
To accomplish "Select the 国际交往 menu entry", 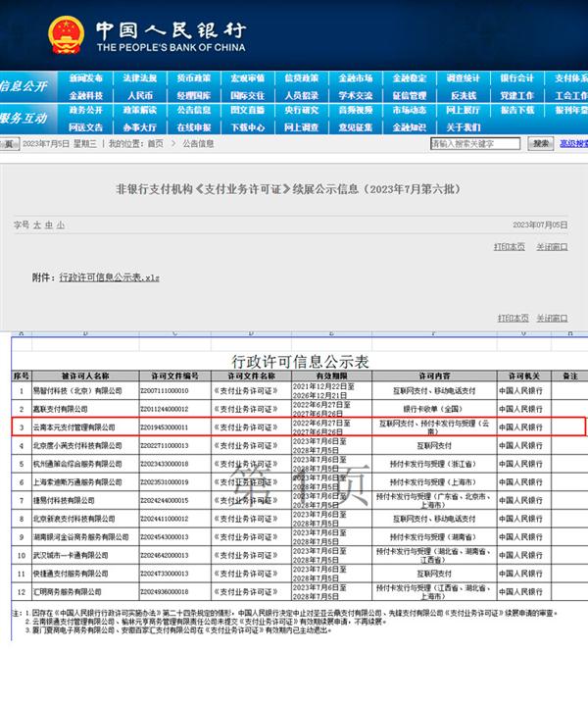I will point(248,95).
